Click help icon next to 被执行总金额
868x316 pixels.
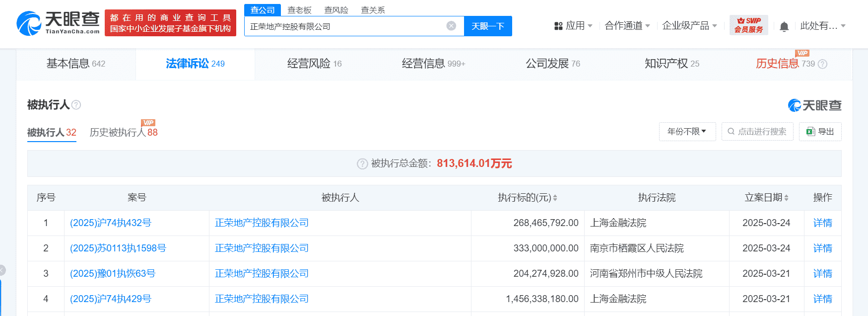click(x=362, y=164)
